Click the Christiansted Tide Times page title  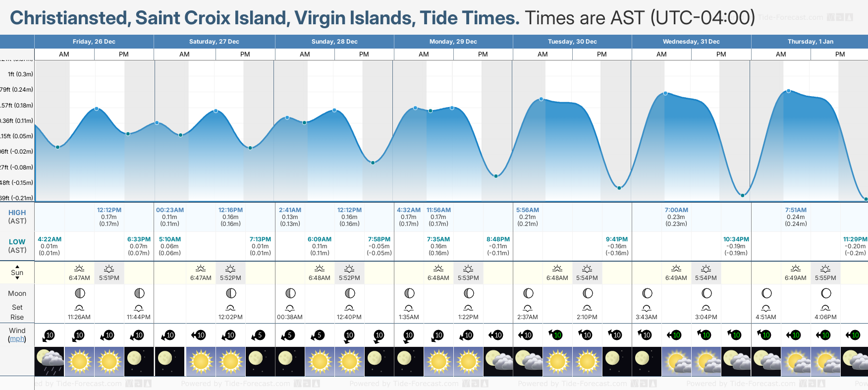point(265,18)
